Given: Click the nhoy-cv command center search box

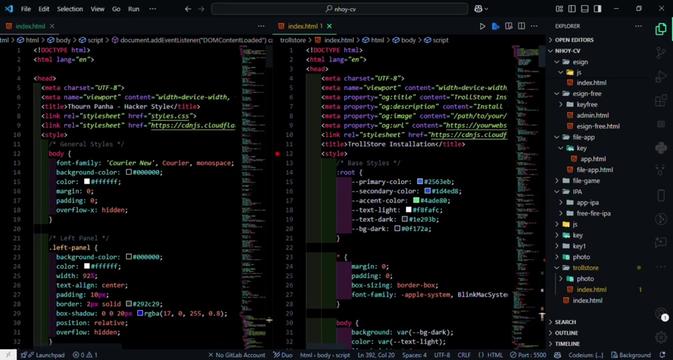Looking at the screenshot, I should (340, 9).
